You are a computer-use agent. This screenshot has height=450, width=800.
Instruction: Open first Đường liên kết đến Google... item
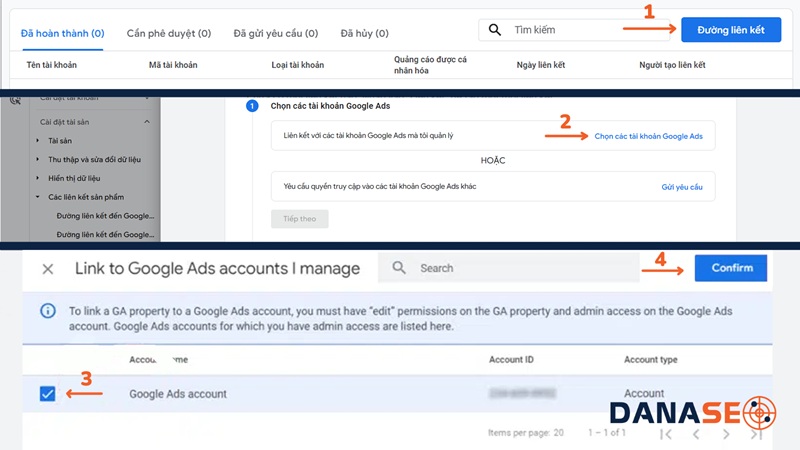[x=105, y=216]
